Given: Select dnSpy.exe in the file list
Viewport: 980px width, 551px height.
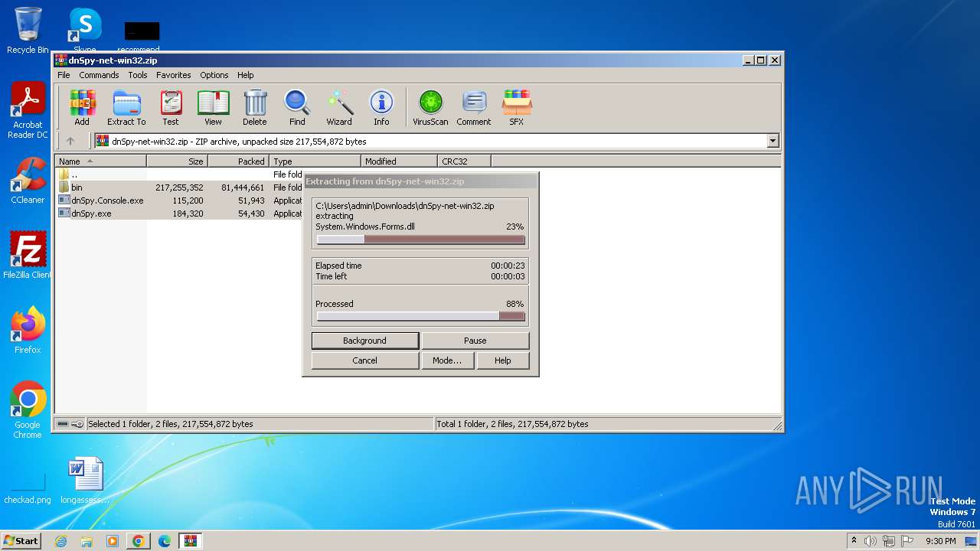Looking at the screenshot, I should (180, 214).
